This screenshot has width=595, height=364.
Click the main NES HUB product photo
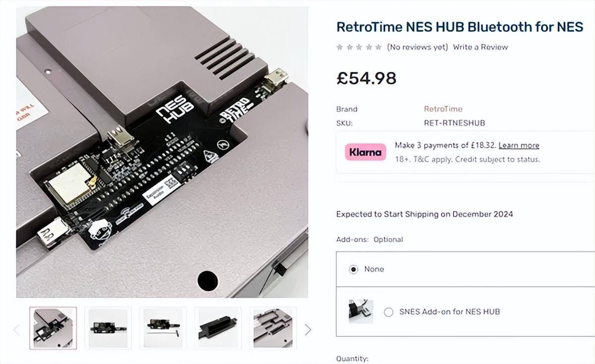coord(162,152)
